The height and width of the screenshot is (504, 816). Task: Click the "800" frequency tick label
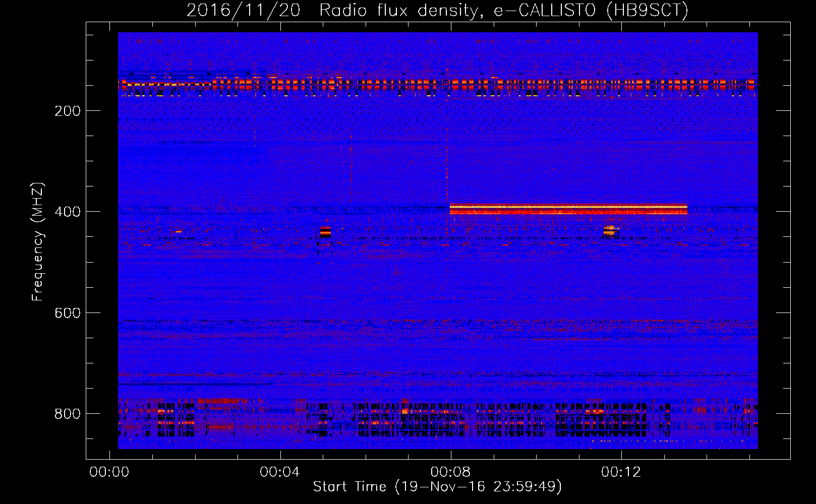(68, 414)
